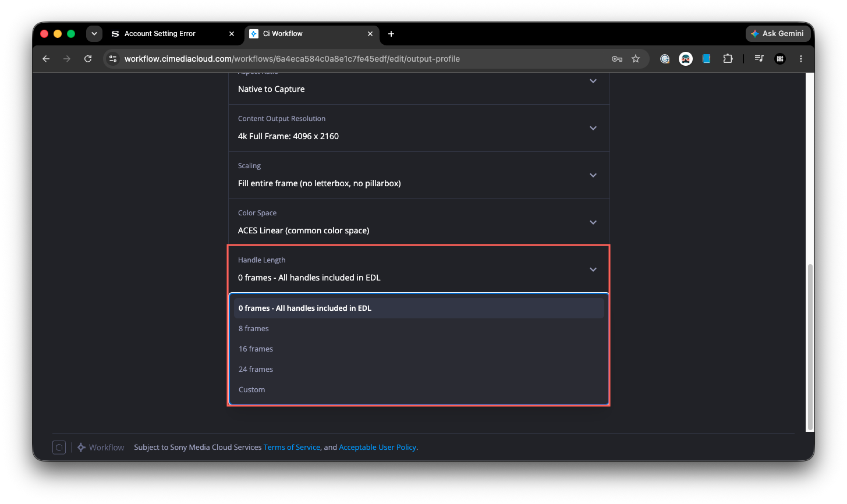Collapse the Handle Length dropdown

419,269
